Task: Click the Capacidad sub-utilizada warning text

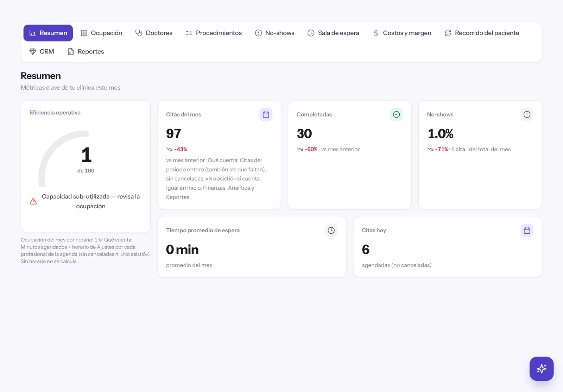Action: 91,201
